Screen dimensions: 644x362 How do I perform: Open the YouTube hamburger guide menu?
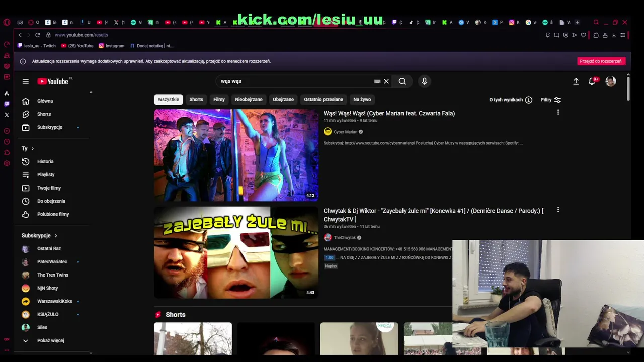[x=26, y=81]
